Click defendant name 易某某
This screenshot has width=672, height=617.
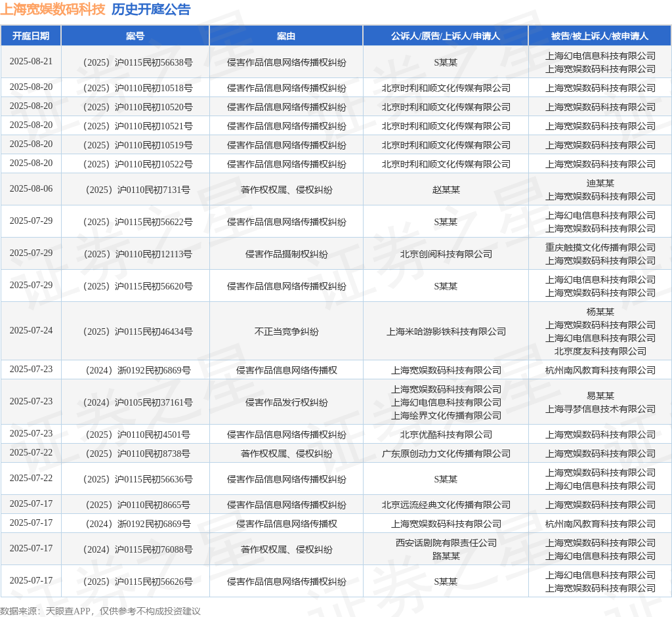coord(600,396)
